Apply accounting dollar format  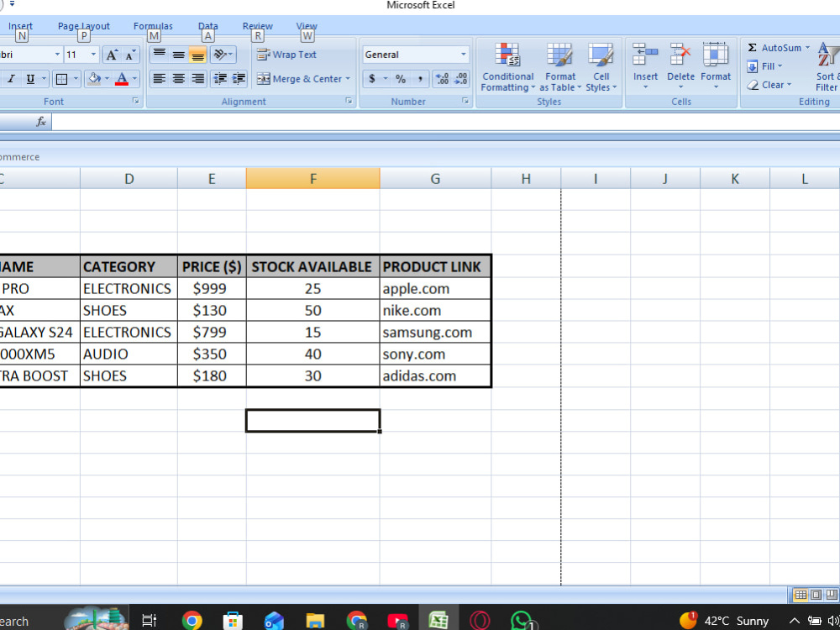coord(372,79)
